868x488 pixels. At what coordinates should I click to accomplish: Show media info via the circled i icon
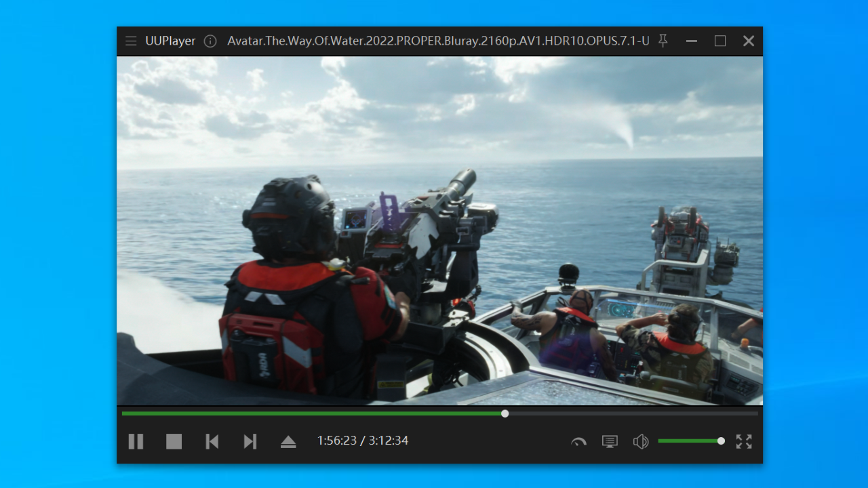[x=210, y=41]
